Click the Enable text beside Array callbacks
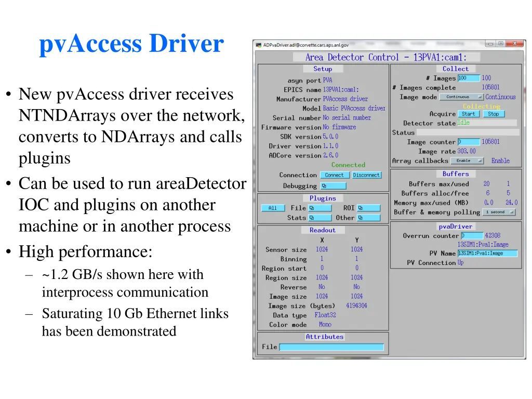This screenshot has width=532, height=399. pyautogui.click(x=500, y=161)
